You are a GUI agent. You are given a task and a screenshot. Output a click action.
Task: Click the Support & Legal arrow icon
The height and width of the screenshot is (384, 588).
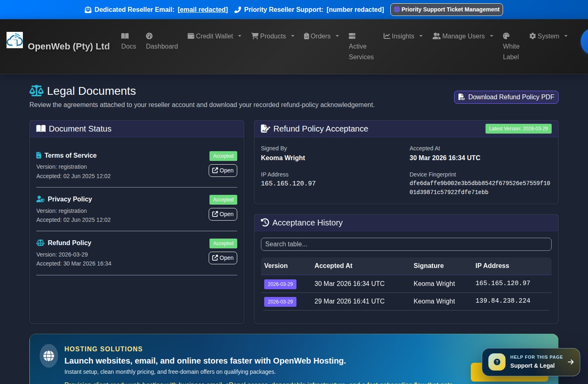[571, 362]
